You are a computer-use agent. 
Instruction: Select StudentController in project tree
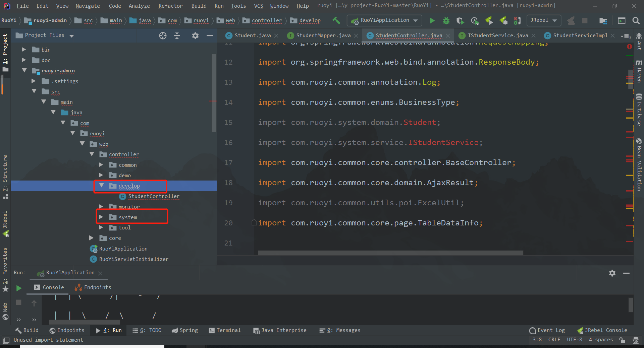pyautogui.click(x=154, y=196)
